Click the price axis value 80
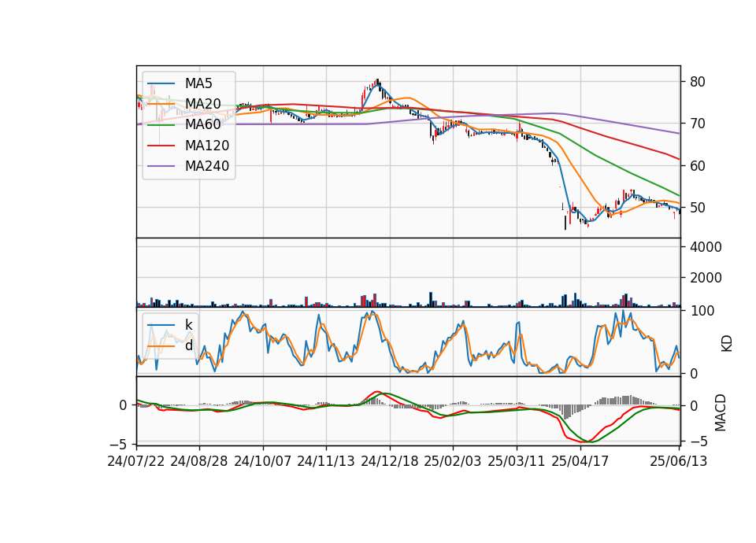Image resolution: width=756 pixels, height=543 pixels. [x=697, y=82]
